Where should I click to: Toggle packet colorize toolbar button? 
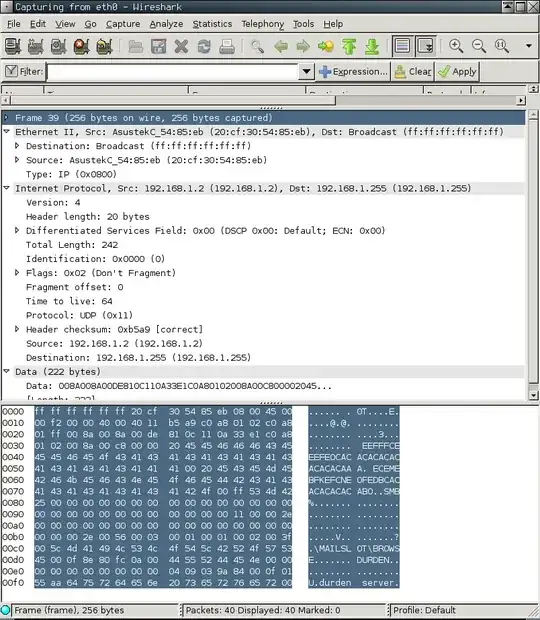[x=402, y=46]
